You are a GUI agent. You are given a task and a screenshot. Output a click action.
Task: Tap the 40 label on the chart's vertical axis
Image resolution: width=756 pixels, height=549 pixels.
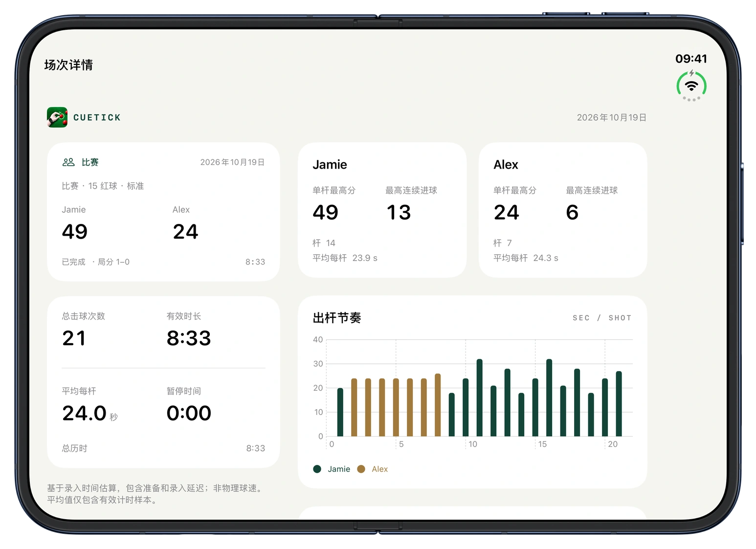318,340
